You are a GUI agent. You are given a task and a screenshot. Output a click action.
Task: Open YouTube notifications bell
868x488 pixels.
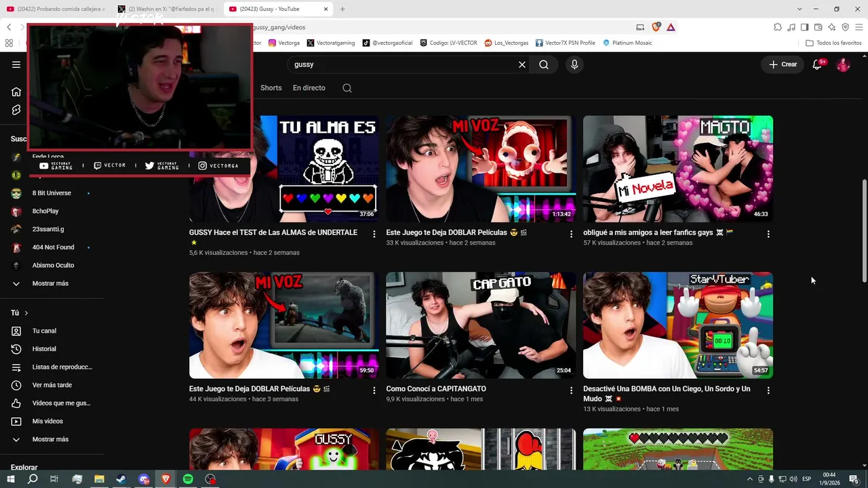(818, 64)
